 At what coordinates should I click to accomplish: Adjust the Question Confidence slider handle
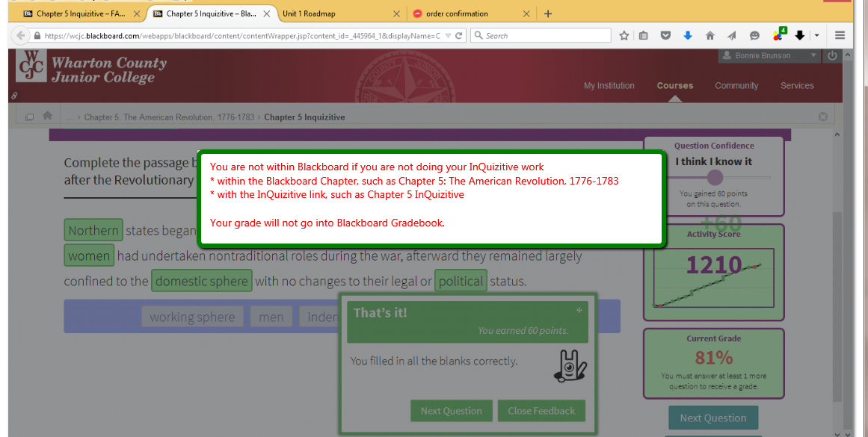click(x=715, y=178)
